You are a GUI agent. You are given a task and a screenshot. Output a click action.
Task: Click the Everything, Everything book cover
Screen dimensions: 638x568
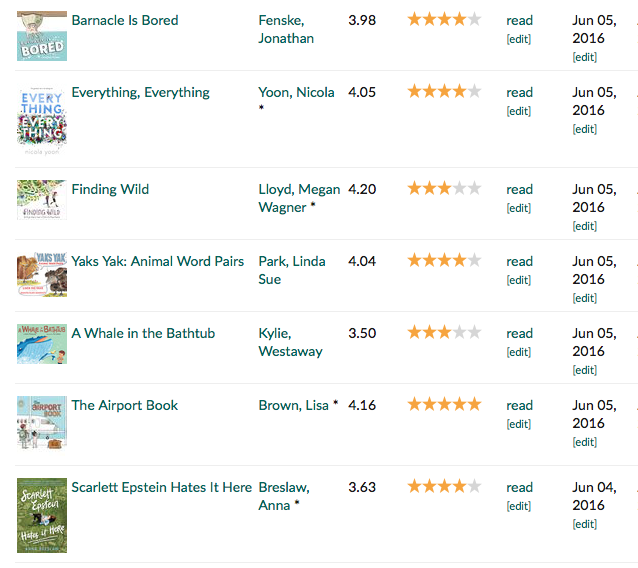(x=42, y=119)
